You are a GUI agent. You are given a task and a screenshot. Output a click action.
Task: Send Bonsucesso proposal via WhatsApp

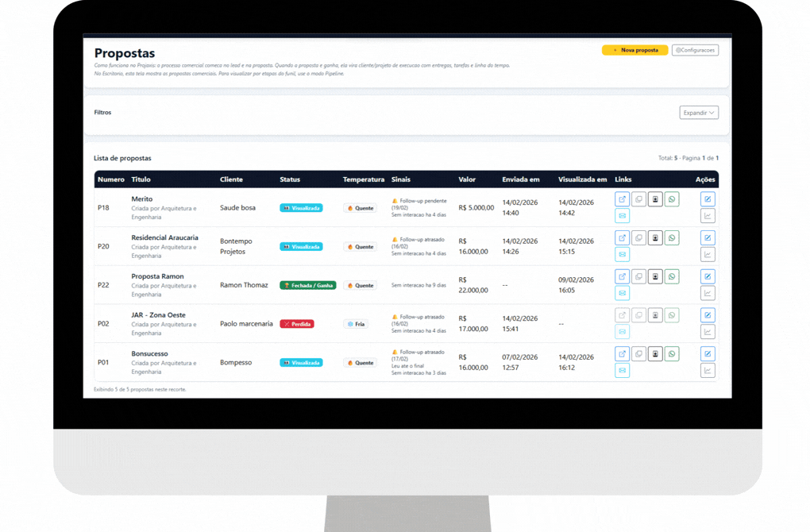click(672, 354)
